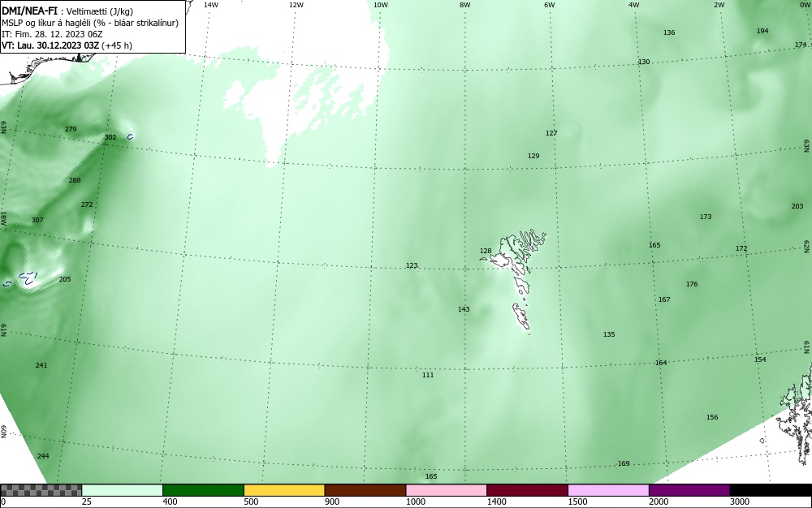Click the map value 169
Viewport: 812px width, 508px height.
tap(624, 463)
